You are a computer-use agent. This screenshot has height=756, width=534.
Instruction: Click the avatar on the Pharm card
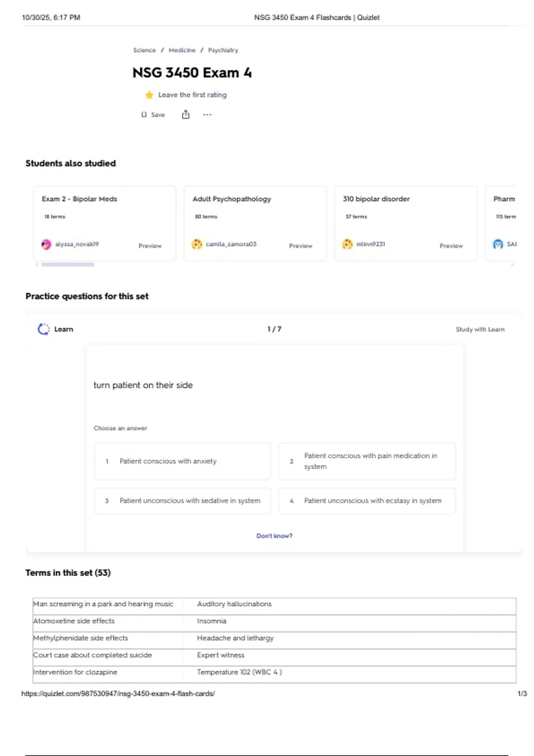498,244
